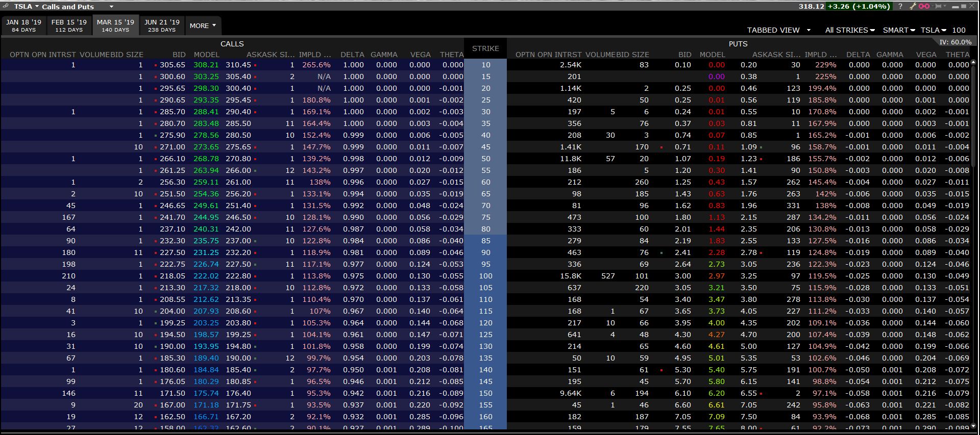Click call model price 308.21
Viewport: 980px width, 435px height.
click(206, 65)
